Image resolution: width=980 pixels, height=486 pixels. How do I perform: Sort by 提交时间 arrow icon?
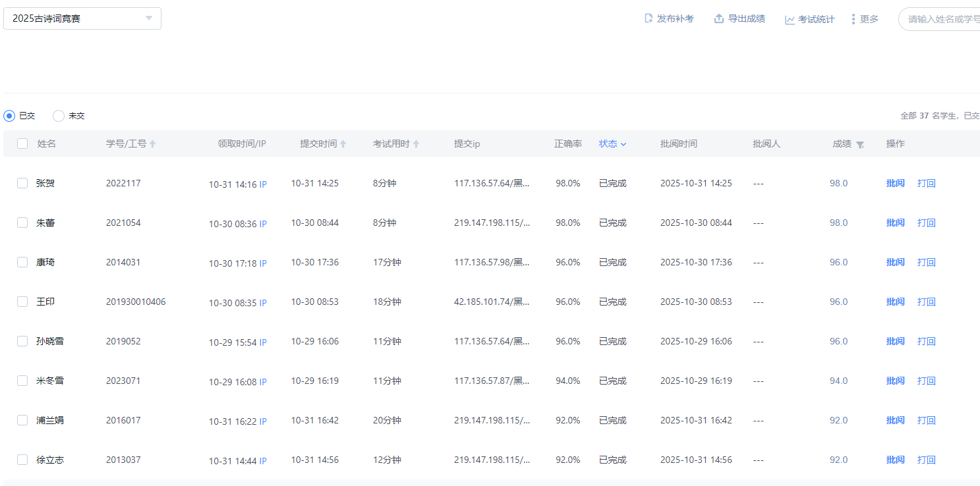[x=343, y=144]
